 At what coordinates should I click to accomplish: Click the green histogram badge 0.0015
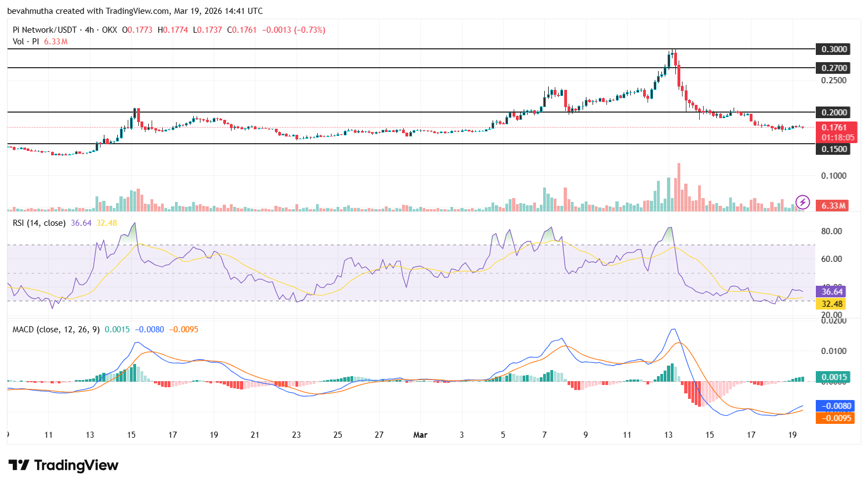(x=832, y=377)
